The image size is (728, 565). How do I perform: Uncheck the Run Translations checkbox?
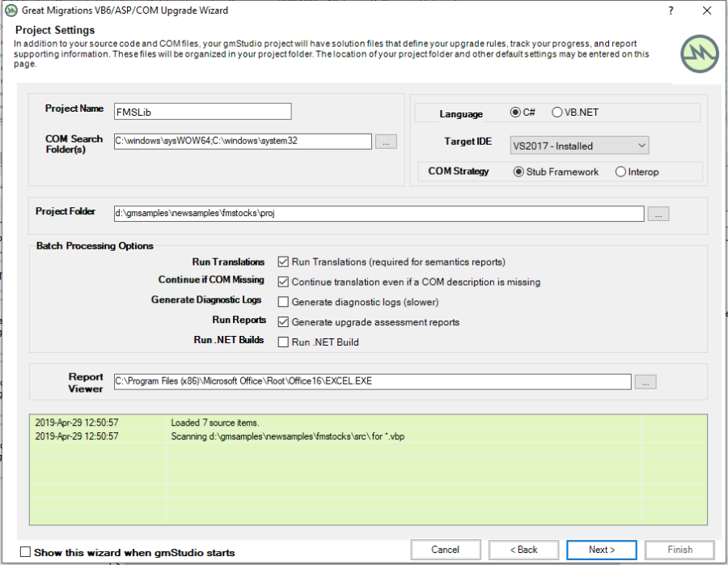[283, 262]
